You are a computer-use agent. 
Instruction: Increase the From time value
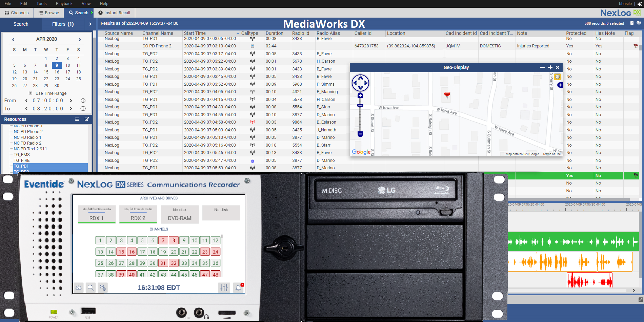[71, 101]
